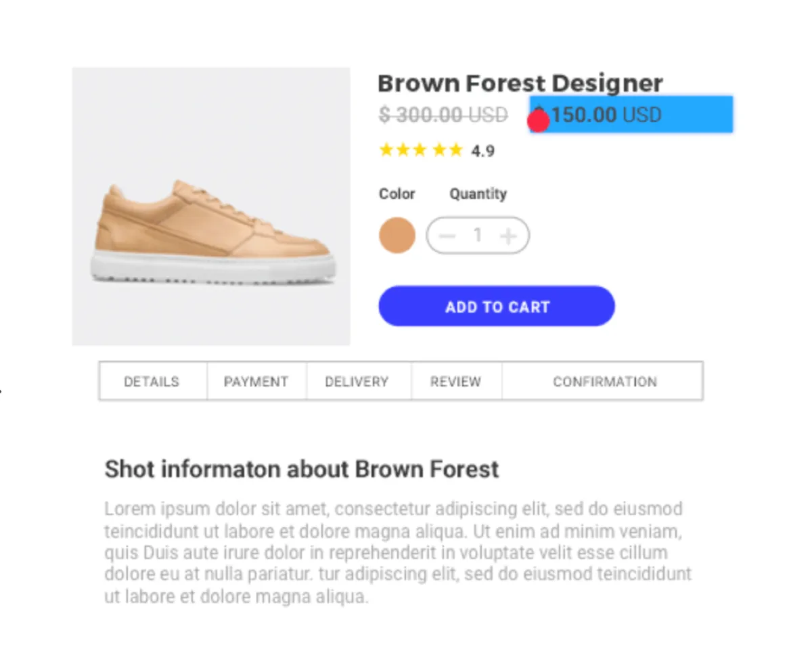Viewport: 812px width, 670px height.
Task: Switch to the PAYMENT tab
Action: pos(256,382)
